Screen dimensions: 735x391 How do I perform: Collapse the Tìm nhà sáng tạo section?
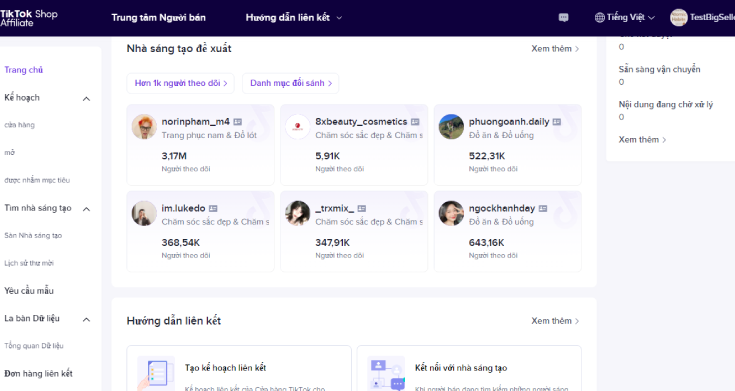point(86,209)
